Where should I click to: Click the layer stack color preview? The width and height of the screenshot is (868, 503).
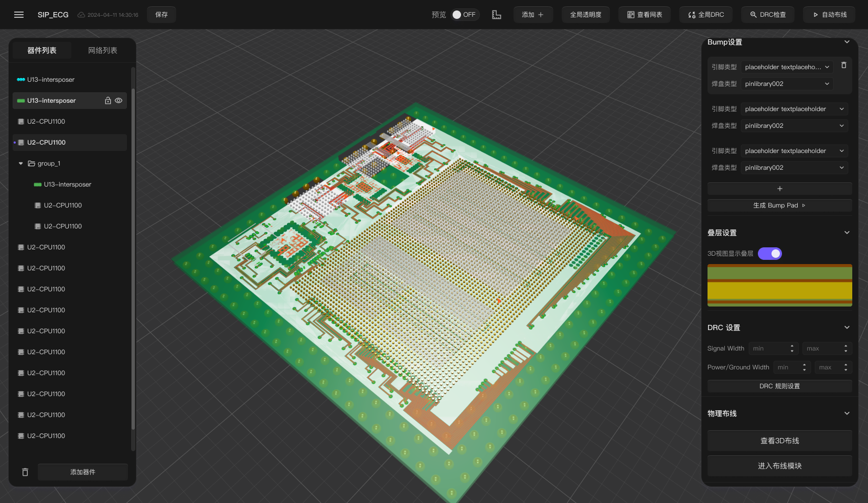[779, 285]
